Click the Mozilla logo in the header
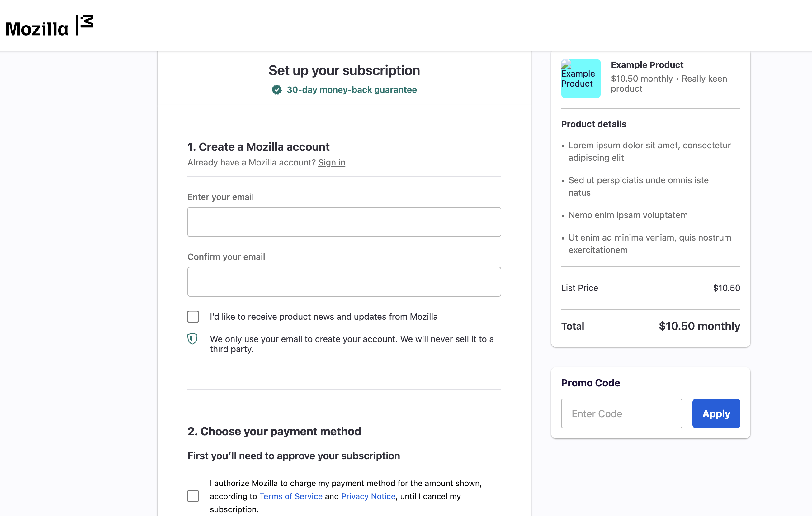Screen dimensions: 812x516 (49, 26)
